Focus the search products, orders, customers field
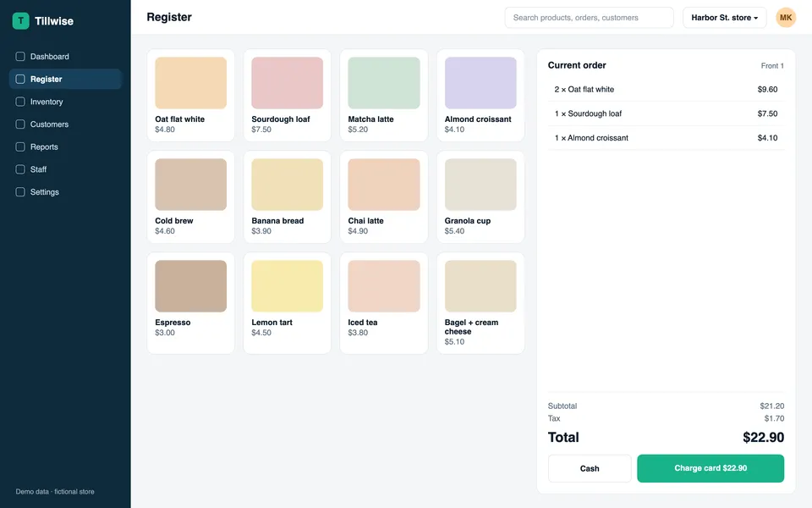 589,18
